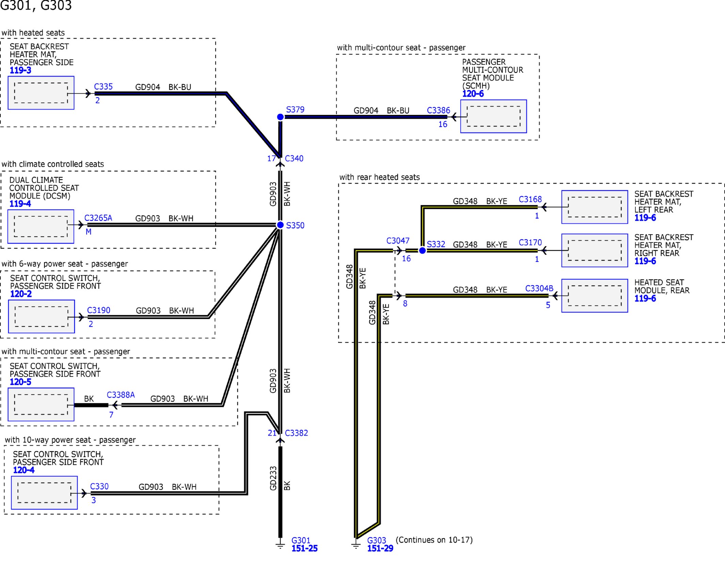The height and width of the screenshot is (588, 725).
Task: Click the 120-6 SCMH page link
Action: click(x=473, y=94)
